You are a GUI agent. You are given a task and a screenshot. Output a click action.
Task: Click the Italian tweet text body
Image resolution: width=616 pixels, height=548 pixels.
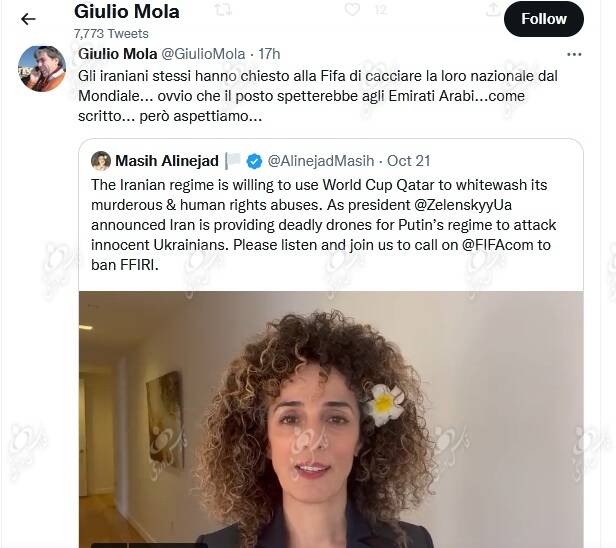coord(318,96)
